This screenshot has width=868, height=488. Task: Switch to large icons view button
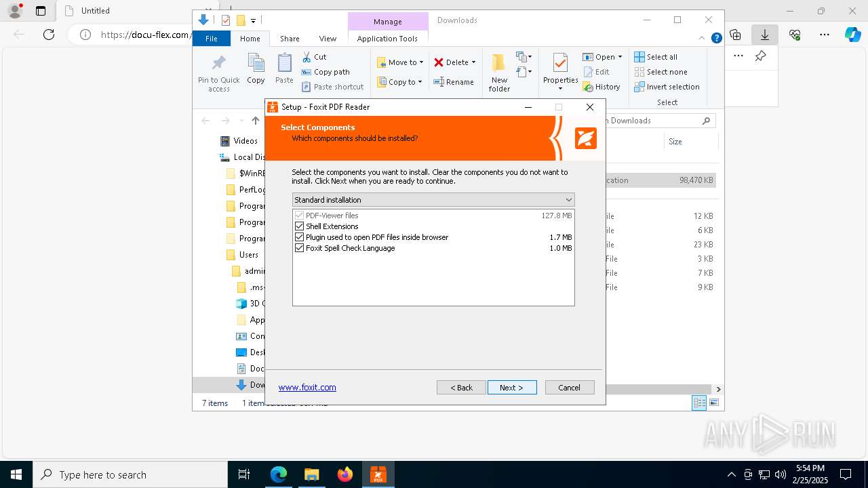coord(713,403)
